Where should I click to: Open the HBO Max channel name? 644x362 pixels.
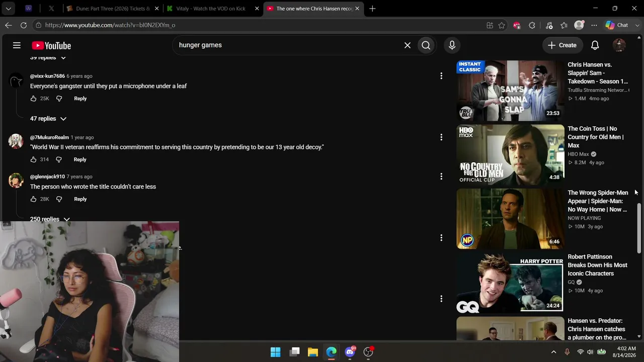[578, 154]
